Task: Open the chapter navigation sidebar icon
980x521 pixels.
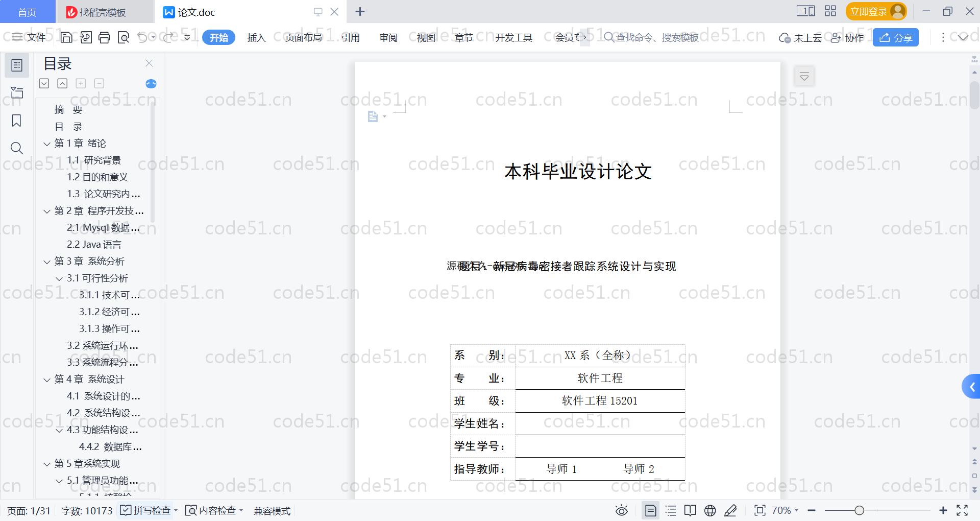Action: coord(17,92)
